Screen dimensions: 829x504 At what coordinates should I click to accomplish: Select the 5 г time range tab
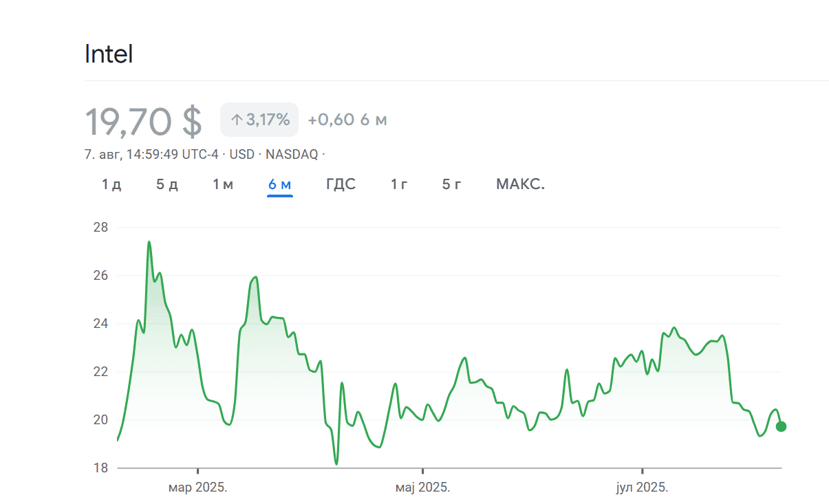452,184
